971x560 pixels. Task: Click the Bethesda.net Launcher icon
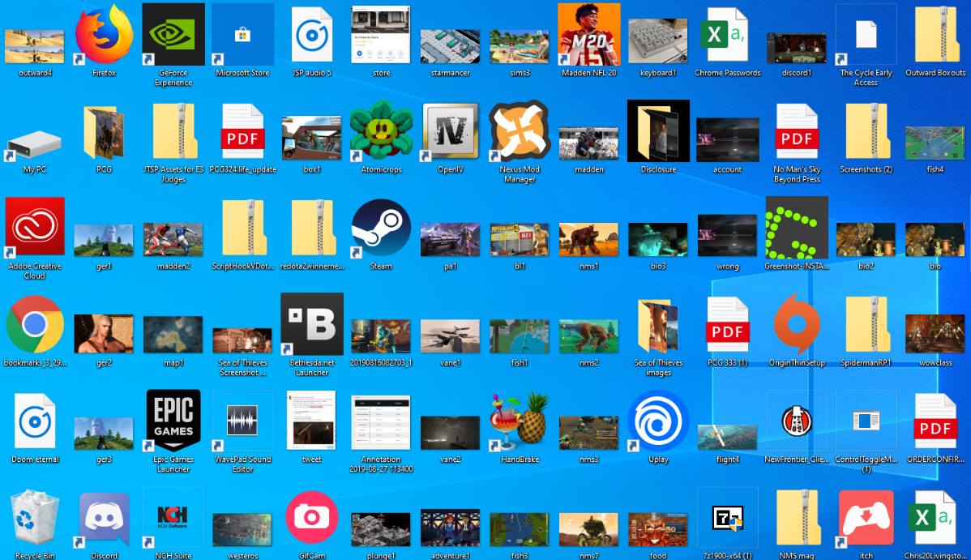[312, 324]
